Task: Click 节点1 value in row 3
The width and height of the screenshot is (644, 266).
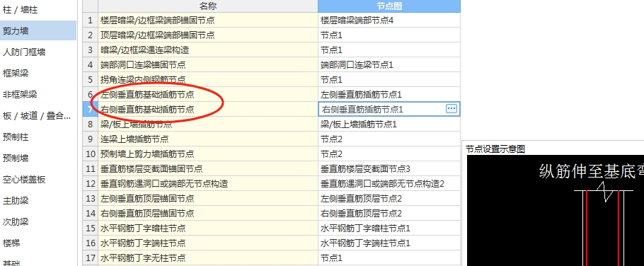Action: click(389, 50)
